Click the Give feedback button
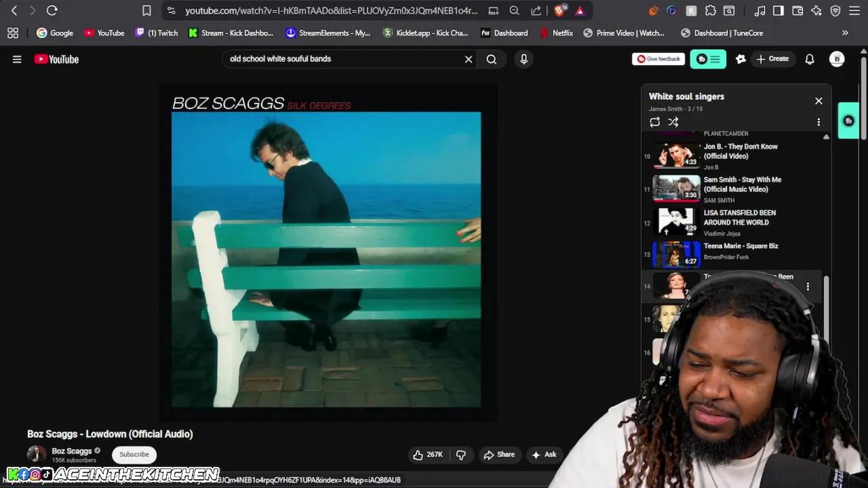Screen dimensions: 868x488 coord(658,59)
